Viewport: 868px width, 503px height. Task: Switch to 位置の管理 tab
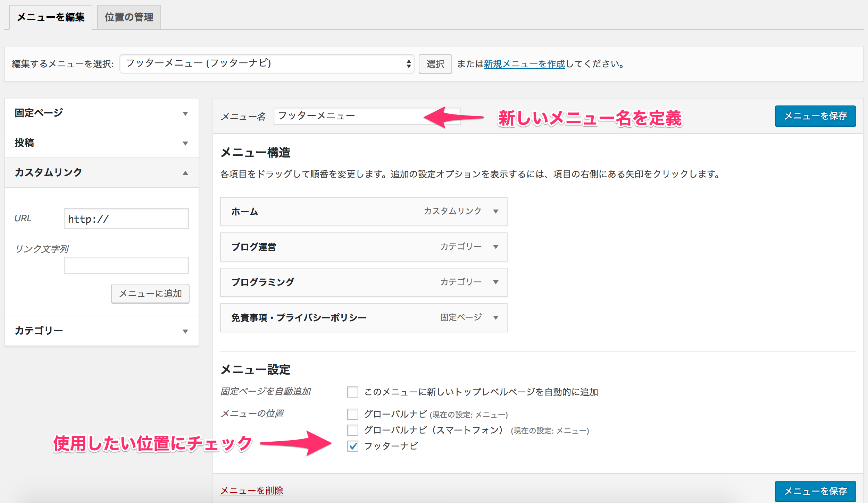point(129,17)
